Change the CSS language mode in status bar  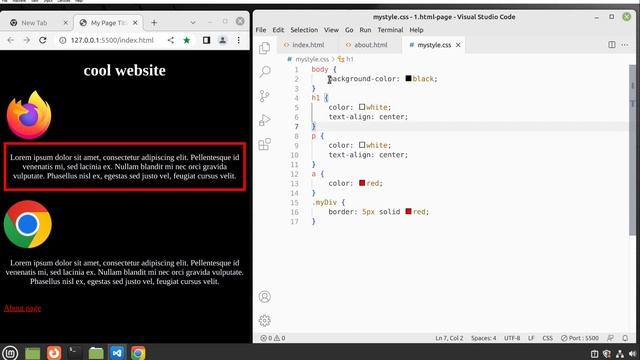click(x=547, y=338)
